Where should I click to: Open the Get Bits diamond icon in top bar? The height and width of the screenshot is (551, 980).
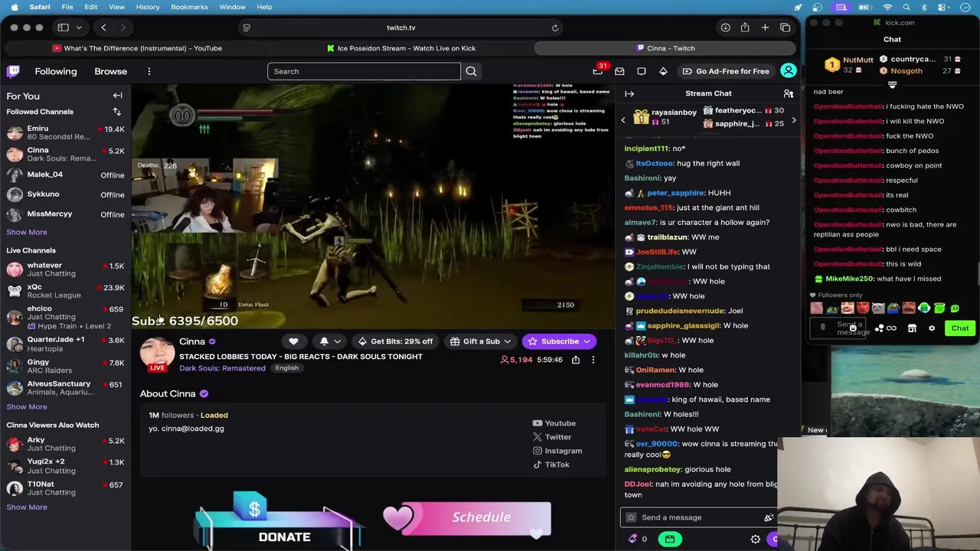663,71
